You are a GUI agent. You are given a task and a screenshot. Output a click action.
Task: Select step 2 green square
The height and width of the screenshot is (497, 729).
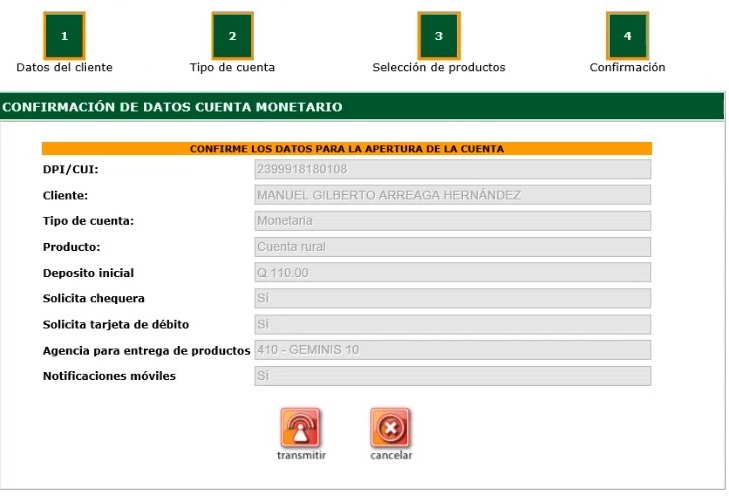point(232,36)
